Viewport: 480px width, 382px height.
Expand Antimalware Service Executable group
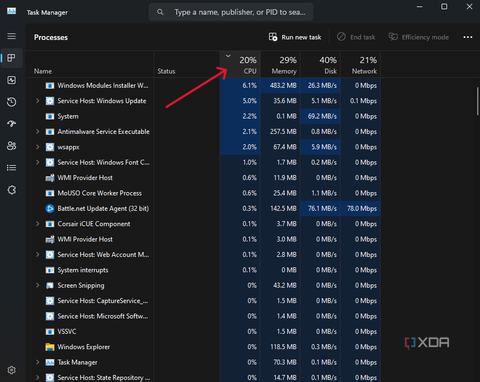(x=37, y=132)
